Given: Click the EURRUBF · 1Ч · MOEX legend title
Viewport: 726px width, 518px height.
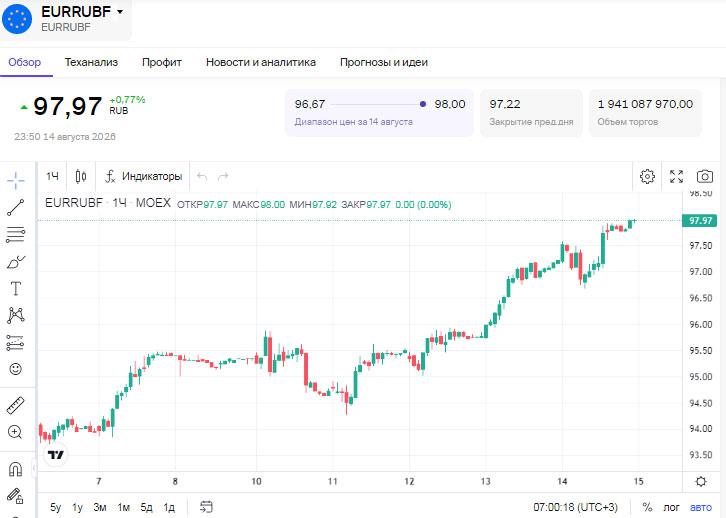Looking at the screenshot, I should click(x=108, y=203).
